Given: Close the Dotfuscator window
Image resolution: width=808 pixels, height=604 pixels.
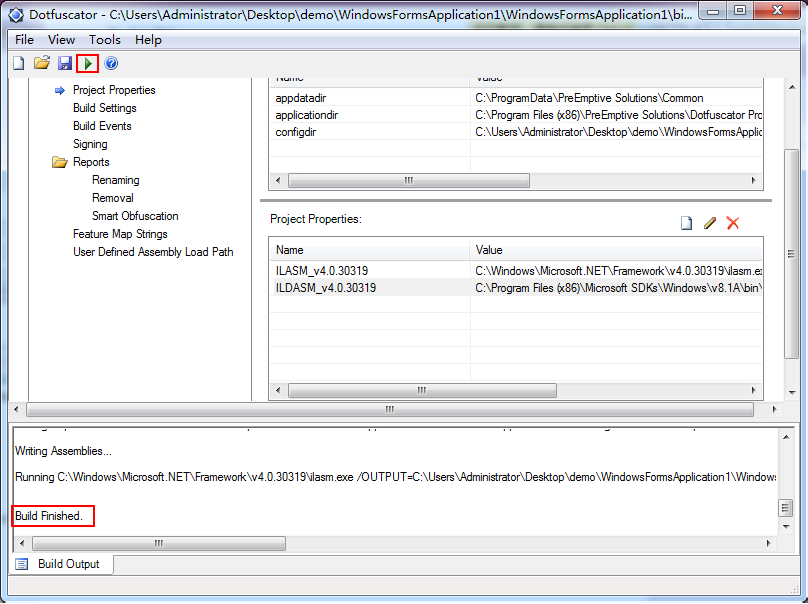Looking at the screenshot, I should [777, 10].
